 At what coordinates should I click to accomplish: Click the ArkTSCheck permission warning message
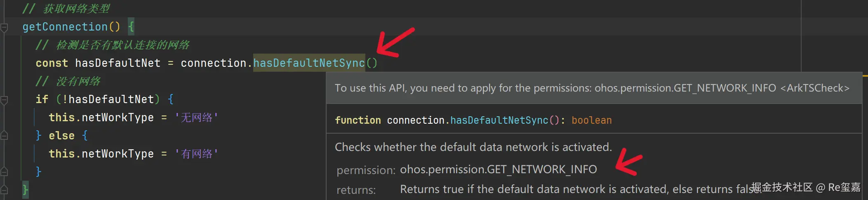click(592, 88)
